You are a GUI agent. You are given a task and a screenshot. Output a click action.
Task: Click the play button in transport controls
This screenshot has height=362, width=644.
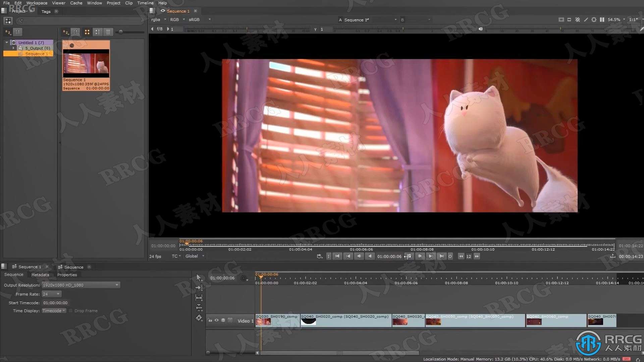(x=420, y=256)
